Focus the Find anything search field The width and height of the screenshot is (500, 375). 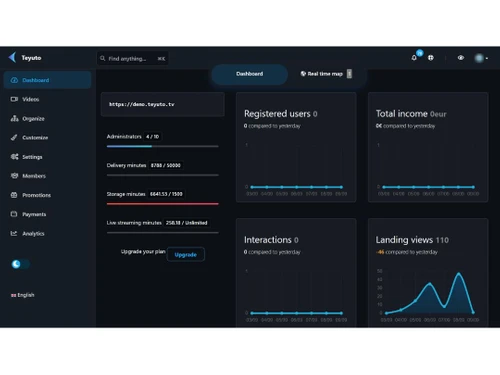(x=132, y=58)
